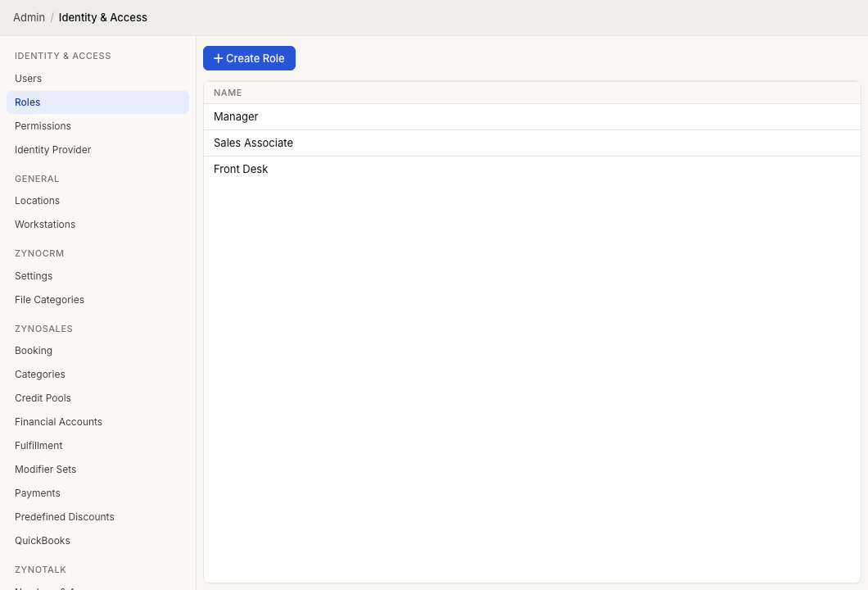
Task: Open the Sales Associate role row
Action: (x=532, y=143)
